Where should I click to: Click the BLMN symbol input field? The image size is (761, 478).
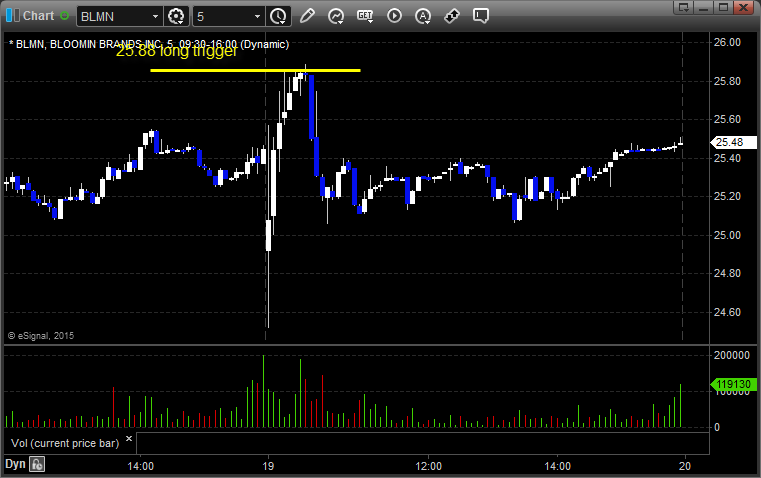coord(114,16)
